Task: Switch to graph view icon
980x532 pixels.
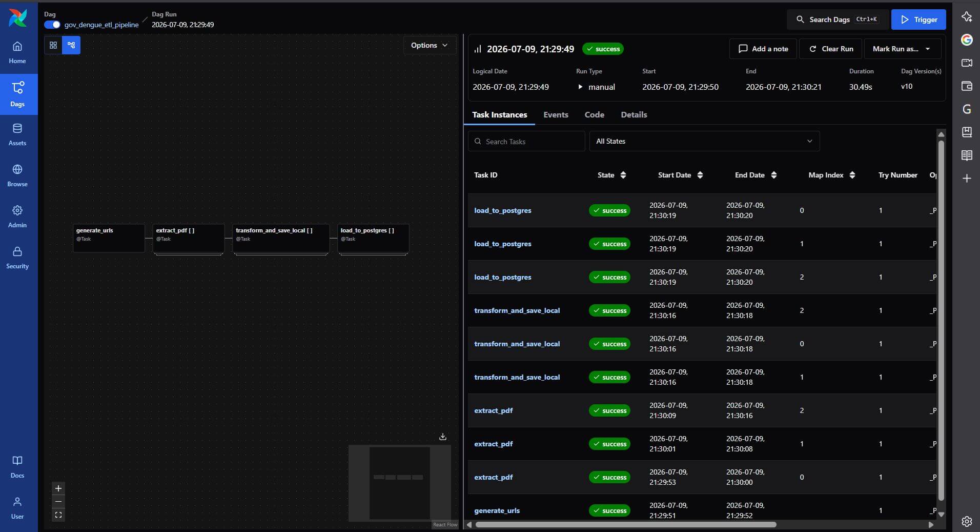Action: click(x=71, y=45)
